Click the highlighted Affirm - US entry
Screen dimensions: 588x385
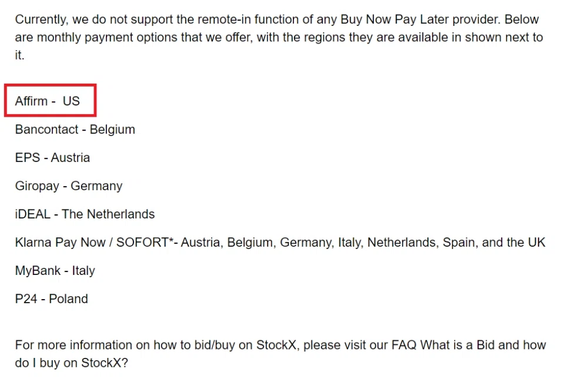[48, 101]
